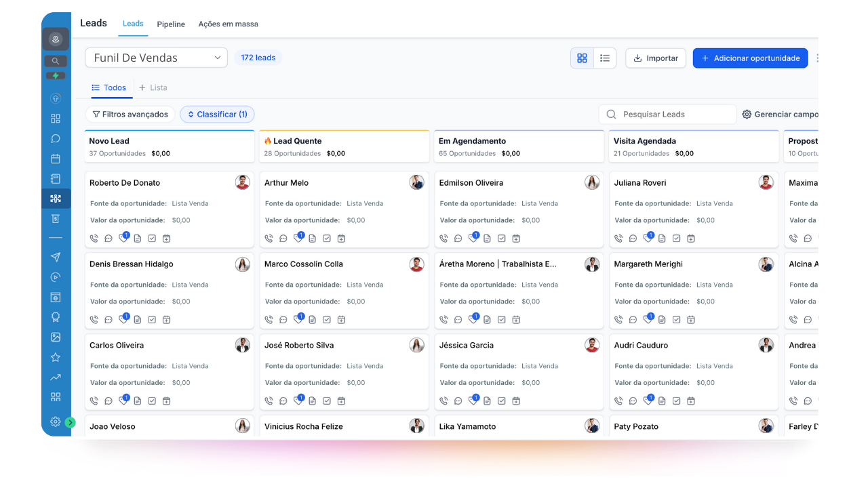The height and width of the screenshot is (488, 868).
Task: Expand the sidebar with the green arrow
Action: [71, 422]
